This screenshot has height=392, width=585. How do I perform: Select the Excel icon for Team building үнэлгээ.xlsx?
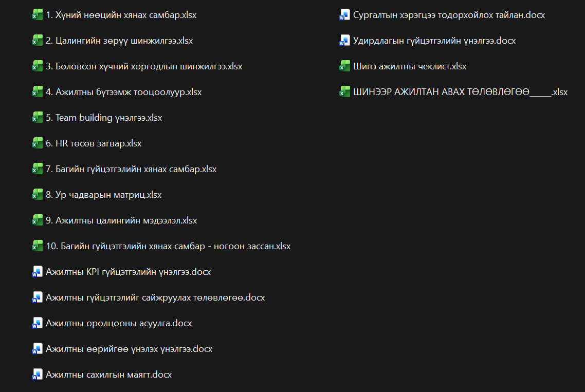pyautogui.click(x=36, y=118)
